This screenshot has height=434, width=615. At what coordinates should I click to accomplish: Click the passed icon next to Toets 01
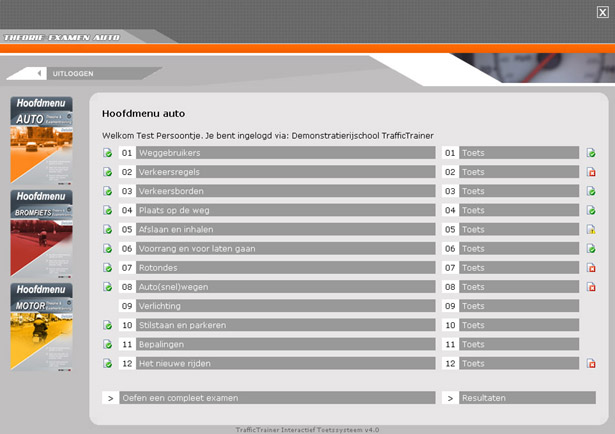(591, 153)
